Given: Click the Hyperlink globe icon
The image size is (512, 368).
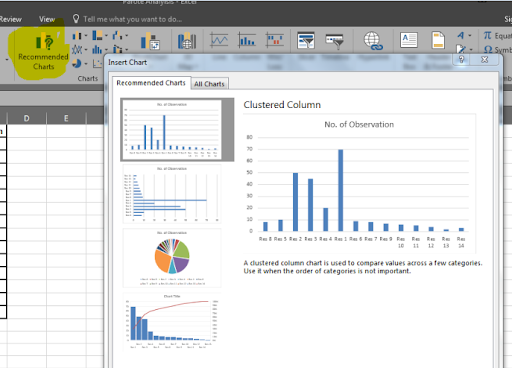Looking at the screenshot, I should coord(373,41).
